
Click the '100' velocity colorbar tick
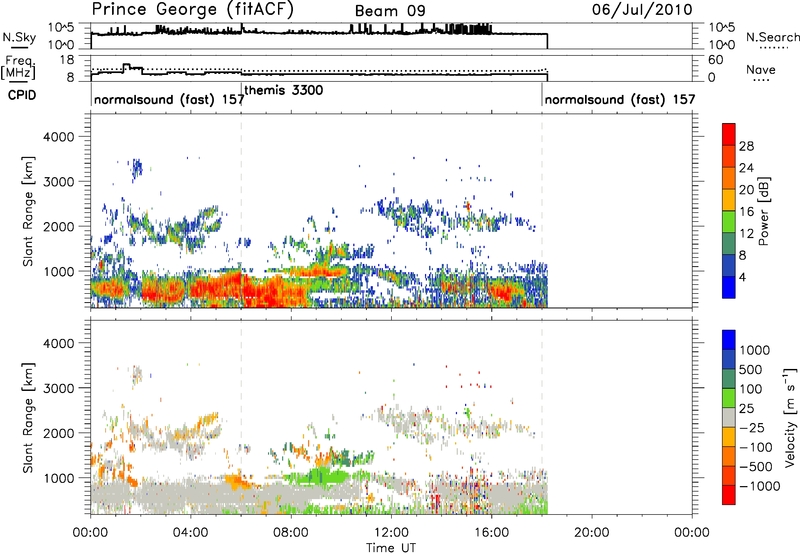(751, 389)
